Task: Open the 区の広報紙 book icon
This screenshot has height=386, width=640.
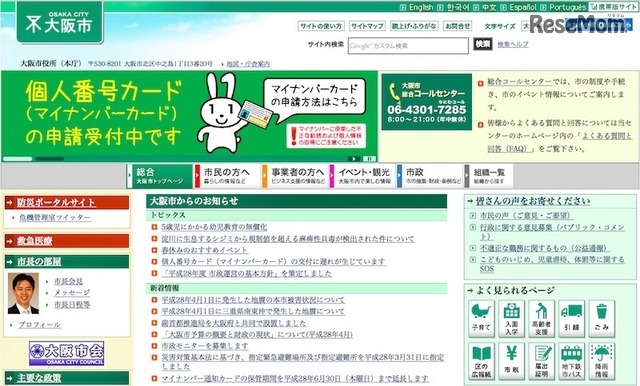Action: (x=481, y=361)
